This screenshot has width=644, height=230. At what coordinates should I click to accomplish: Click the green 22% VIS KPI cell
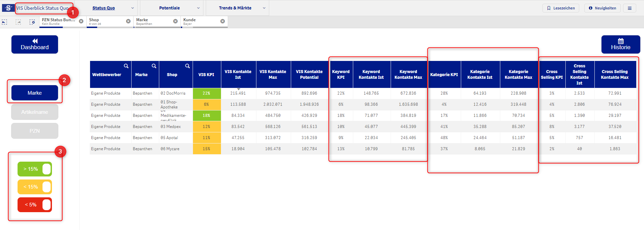tap(206, 93)
